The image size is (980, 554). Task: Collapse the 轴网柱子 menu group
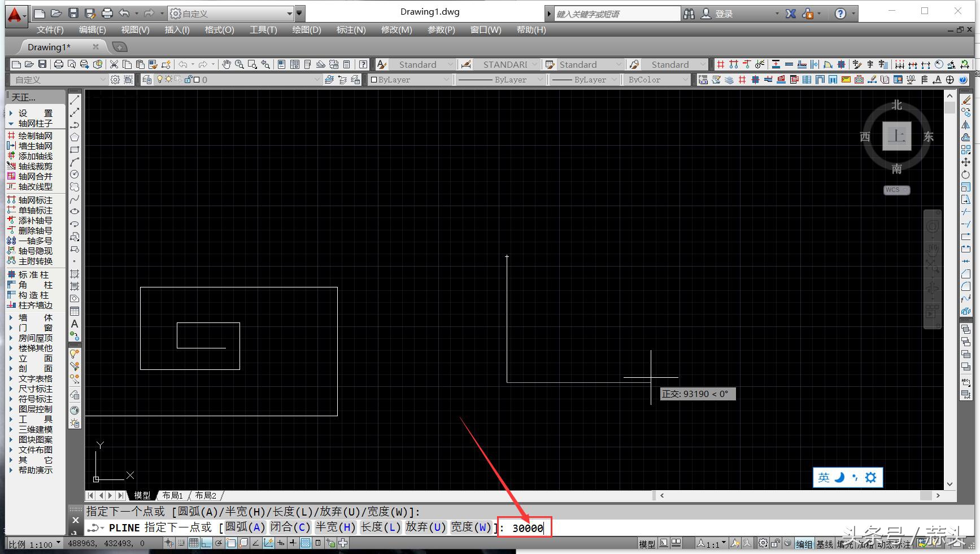click(x=32, y=123)
